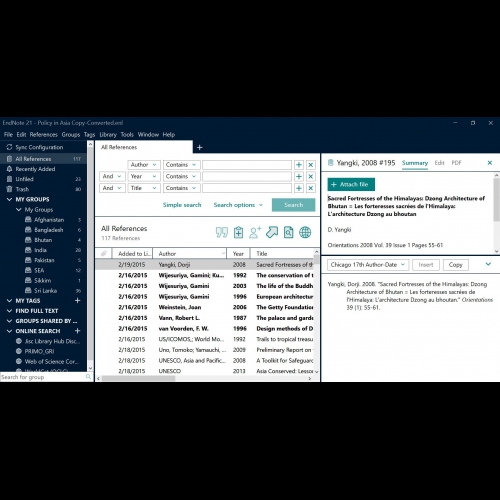Image resolution: width=500 pixels, height=500 pixels.
Task: Open the Chicago 17th Author-Date style dropdown
Action: pyautogui.click(x=368, y=265)
